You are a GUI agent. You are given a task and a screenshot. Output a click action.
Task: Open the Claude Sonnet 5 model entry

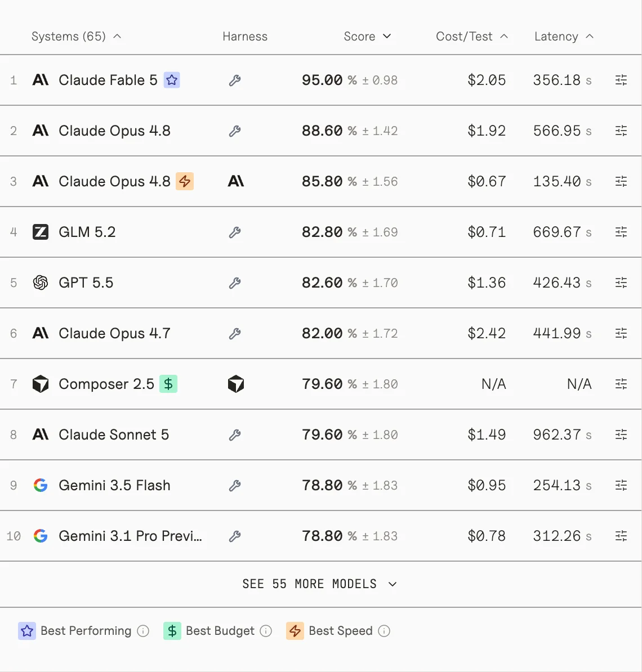coord(114,434)
